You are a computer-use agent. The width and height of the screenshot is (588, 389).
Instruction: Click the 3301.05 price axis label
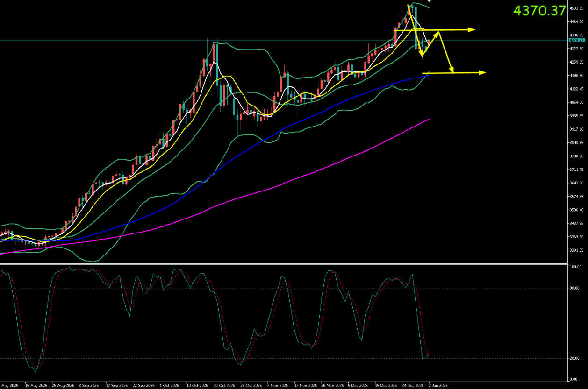pyautogui.click(x=575, y=250)
